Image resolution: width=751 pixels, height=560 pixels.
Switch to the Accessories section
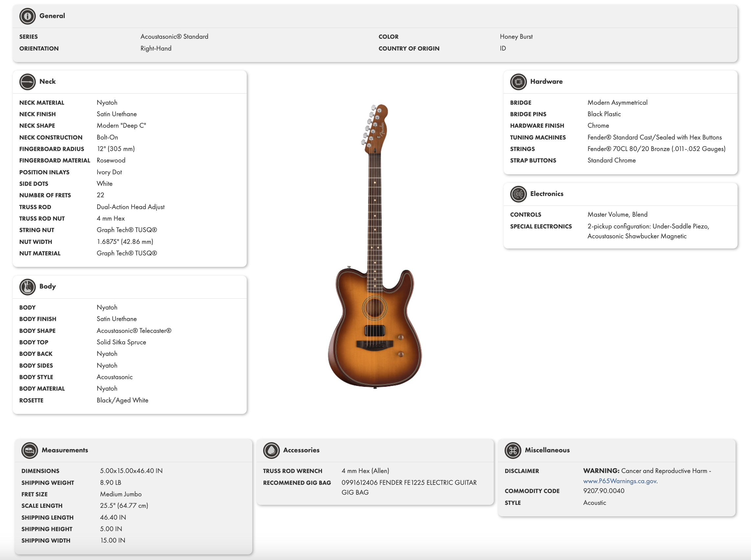pyautogui.click(x=301, y=450)
